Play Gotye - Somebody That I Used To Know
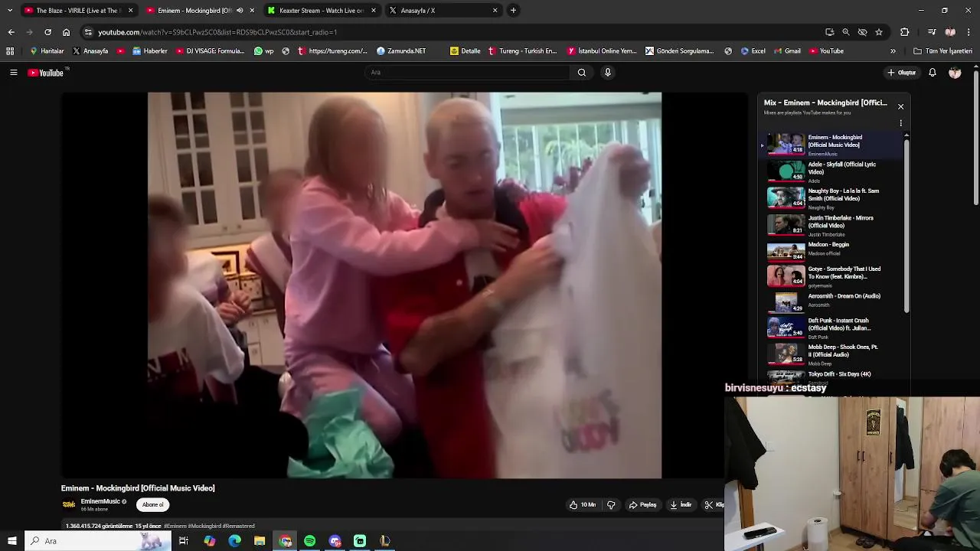Screen dimensions: 980x551 [x=831, y=276]
